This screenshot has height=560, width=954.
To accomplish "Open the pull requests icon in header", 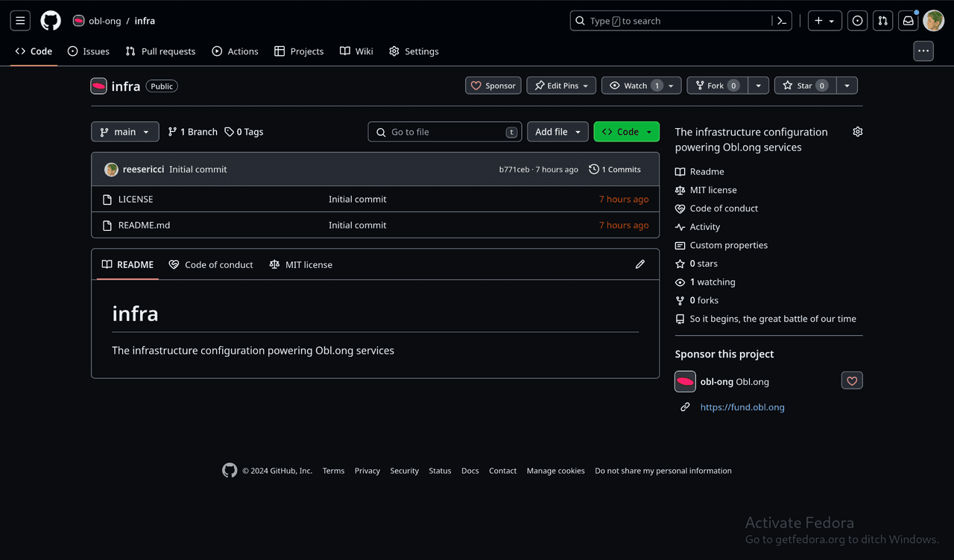I will tap(882, 21).
